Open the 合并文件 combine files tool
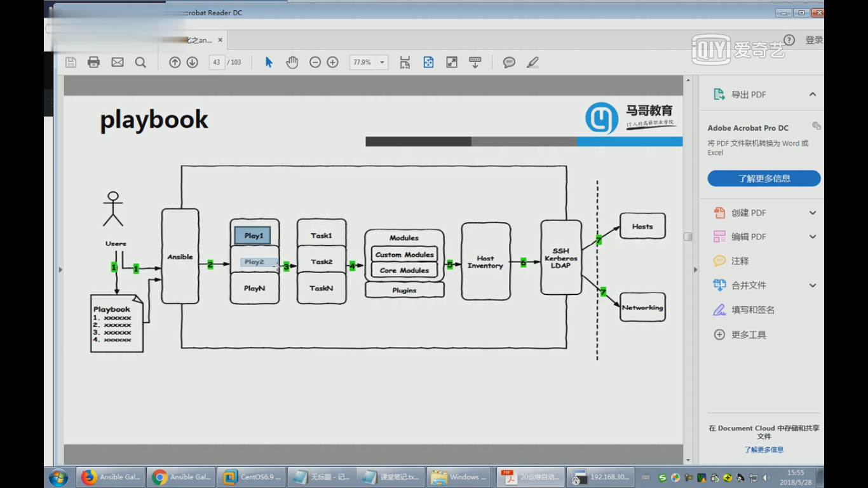This screenshot has width=868, height=488. pos(749,285)
